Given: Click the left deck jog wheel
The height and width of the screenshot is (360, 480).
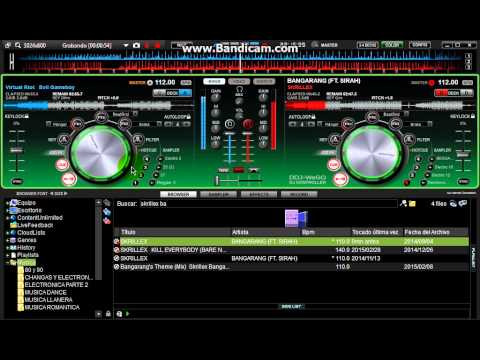Looking at the screenshot, I should 101,154.
